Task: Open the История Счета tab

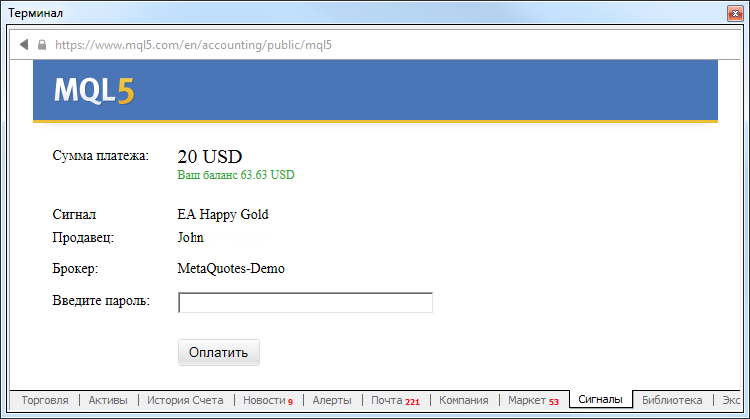Action: (x=185, y=400)
